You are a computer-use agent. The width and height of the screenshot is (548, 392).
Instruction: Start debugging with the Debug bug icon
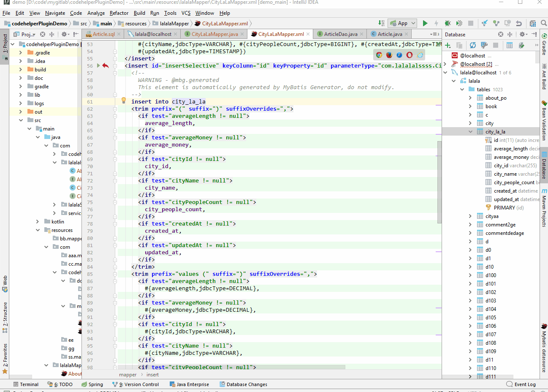point(448,23)
